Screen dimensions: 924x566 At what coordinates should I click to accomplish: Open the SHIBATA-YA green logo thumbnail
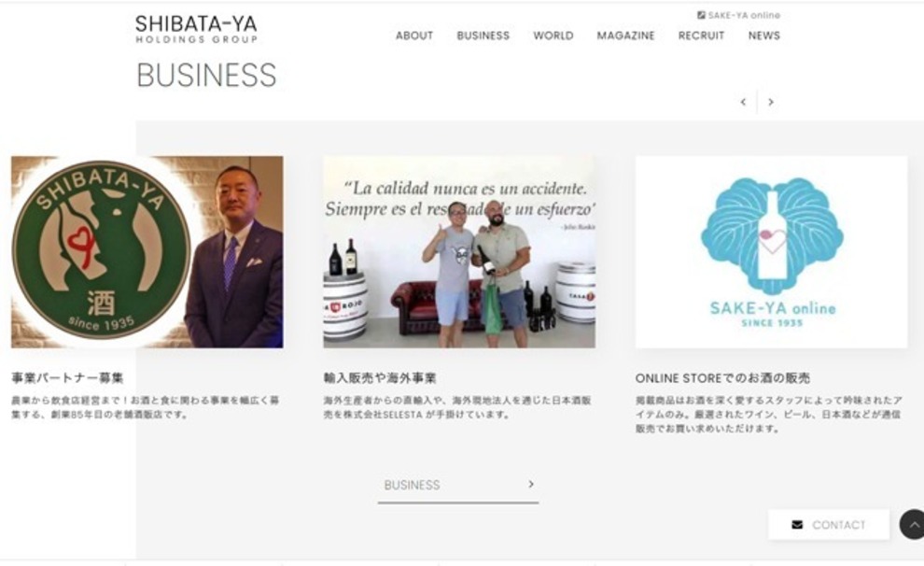click(147, 252)
